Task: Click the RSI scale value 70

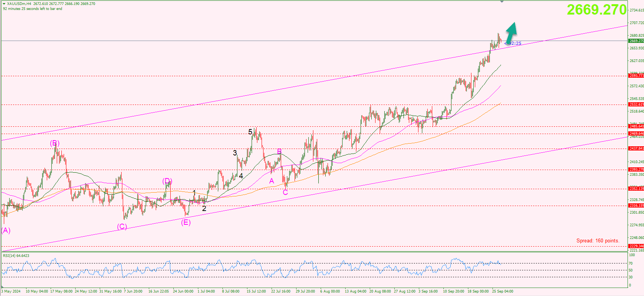Action: (631, 263)
